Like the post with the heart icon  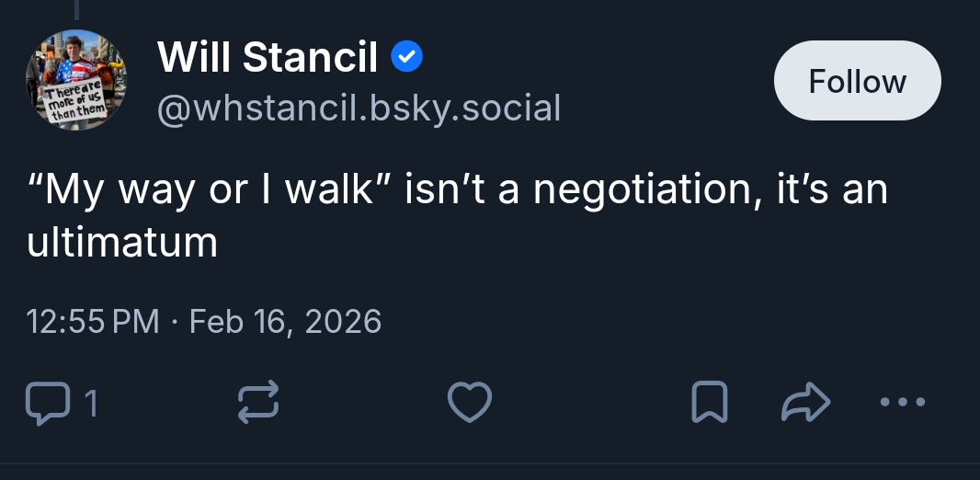[x=470, y=402]
